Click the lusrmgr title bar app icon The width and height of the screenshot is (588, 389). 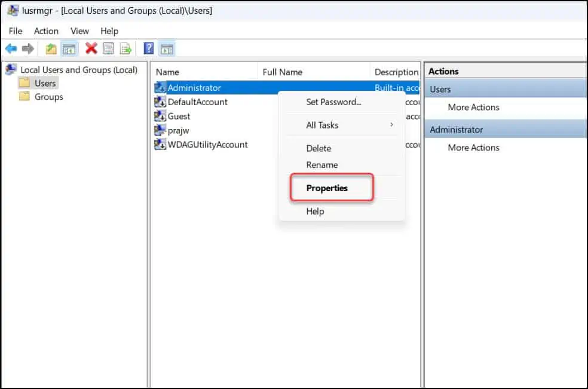point(13,11)
